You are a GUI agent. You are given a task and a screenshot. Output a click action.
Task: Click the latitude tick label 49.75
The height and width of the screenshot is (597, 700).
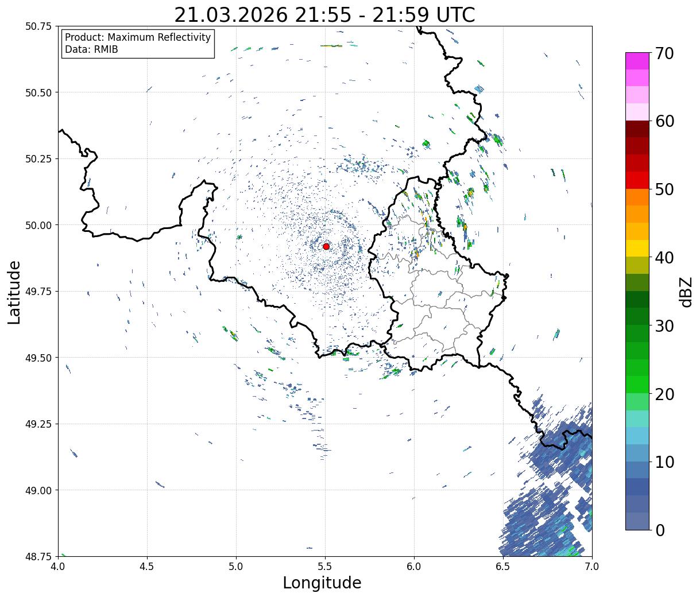pyautogui.click(x=38, y=292)
